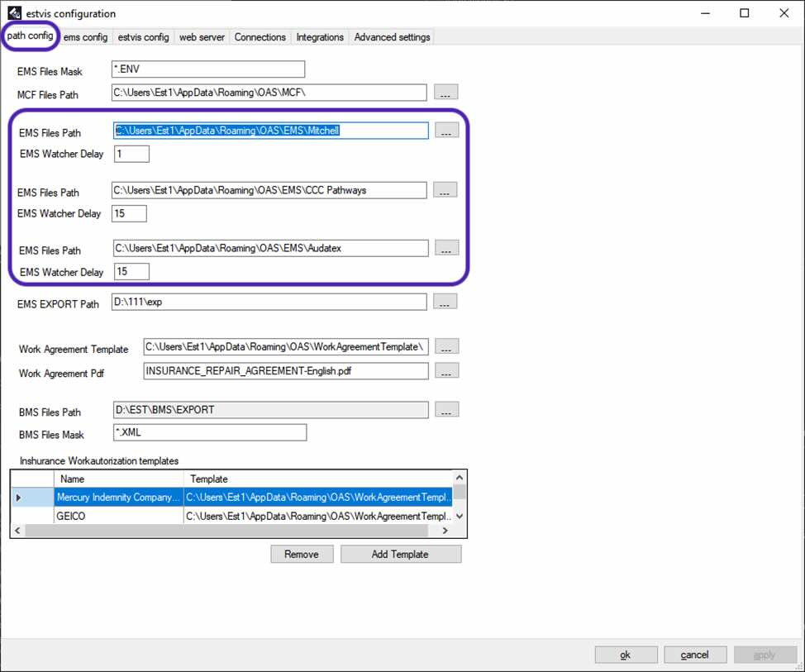Click the estvis app icon in title bar
805x672 pixels.
tap(14, 13)
